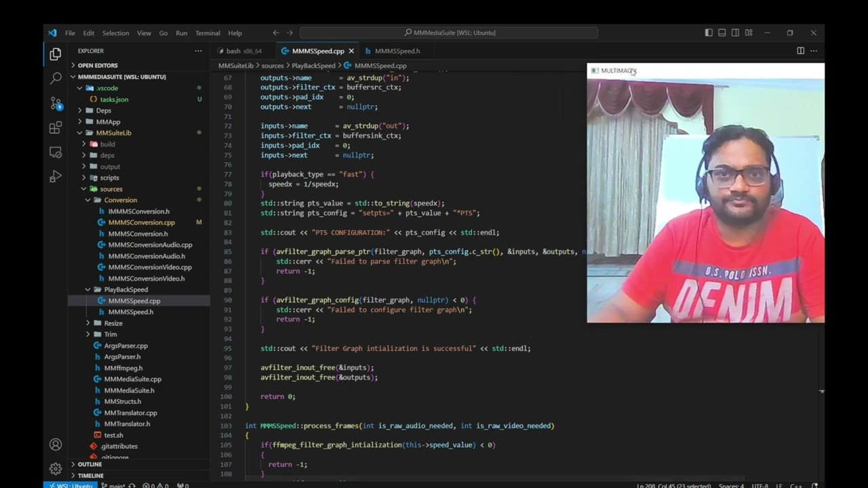This screenshot has width=868, height=488.
Task: Open the Source Control view
Action: click(56, 103)
